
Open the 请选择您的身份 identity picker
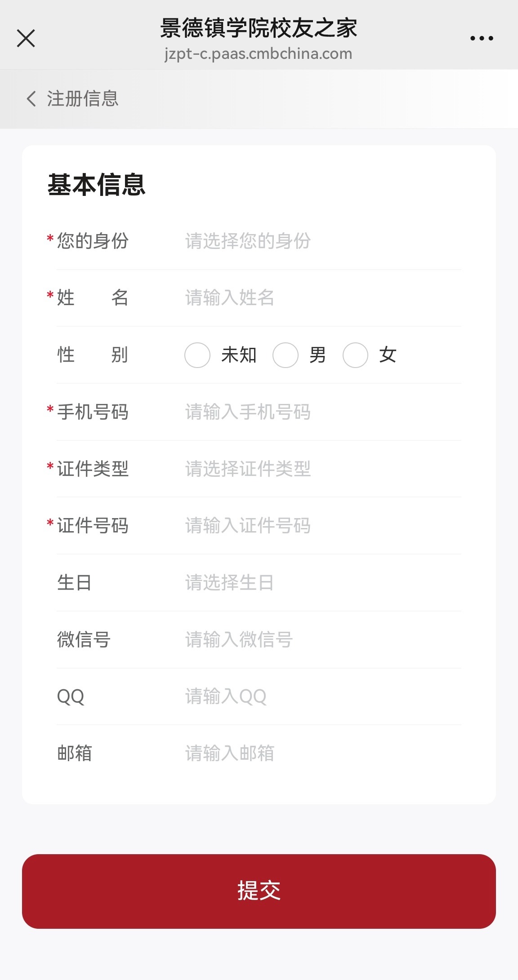tap(315, 241)
